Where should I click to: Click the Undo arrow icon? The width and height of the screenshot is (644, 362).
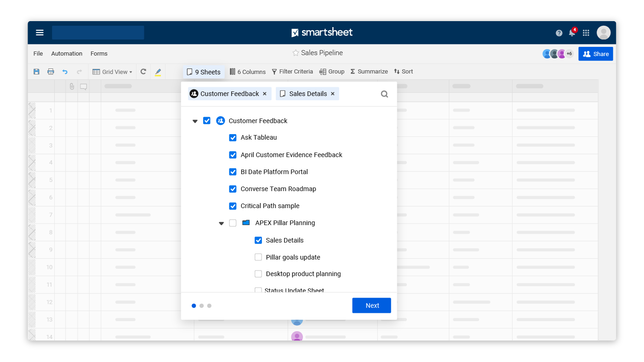pos(65,72)
